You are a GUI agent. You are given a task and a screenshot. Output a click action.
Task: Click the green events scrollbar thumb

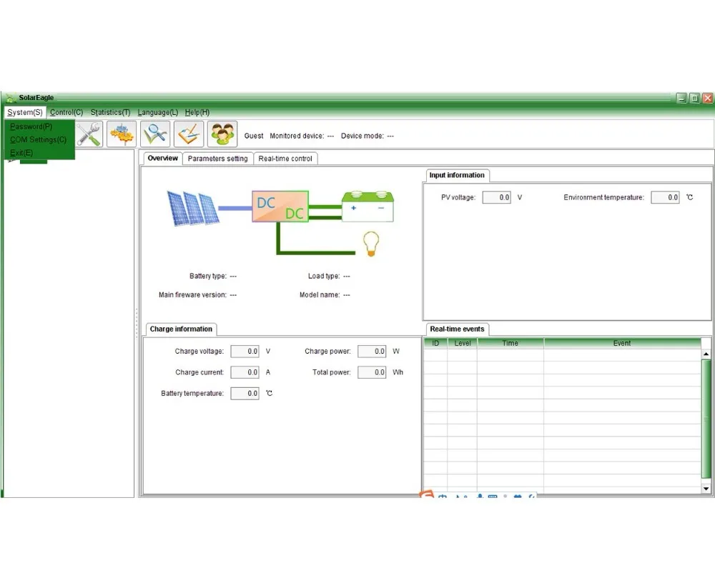click(706, 419)
